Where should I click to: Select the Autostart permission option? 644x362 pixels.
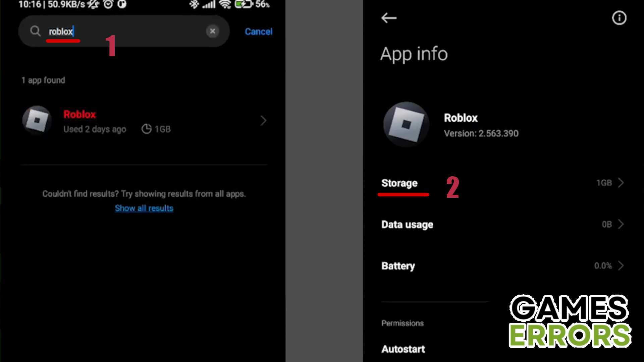403,349
